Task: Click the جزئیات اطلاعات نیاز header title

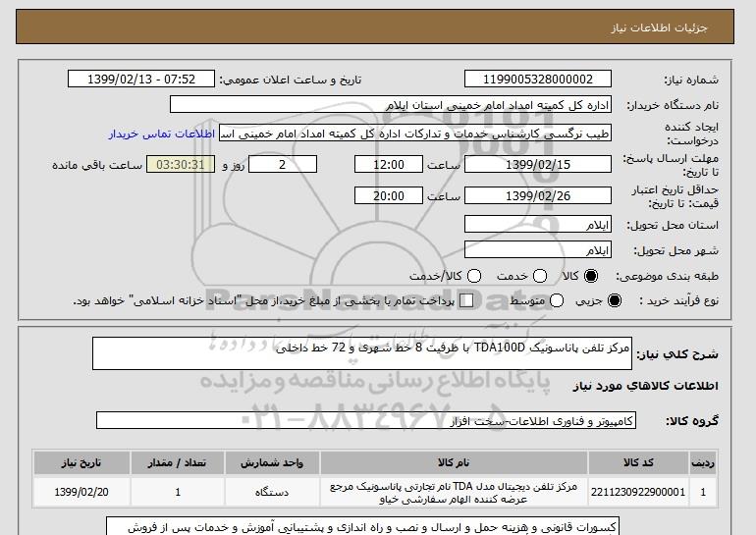Action: (x=659, y=27)
